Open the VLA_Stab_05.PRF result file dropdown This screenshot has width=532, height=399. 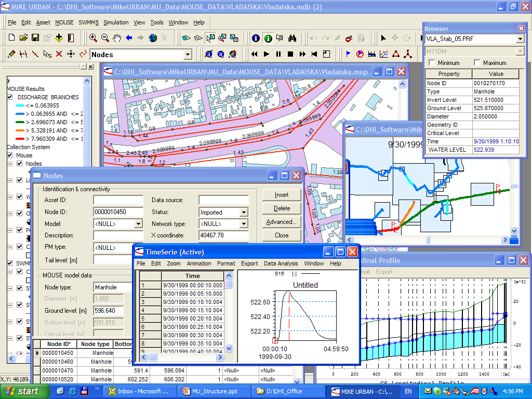click(520, 39)
